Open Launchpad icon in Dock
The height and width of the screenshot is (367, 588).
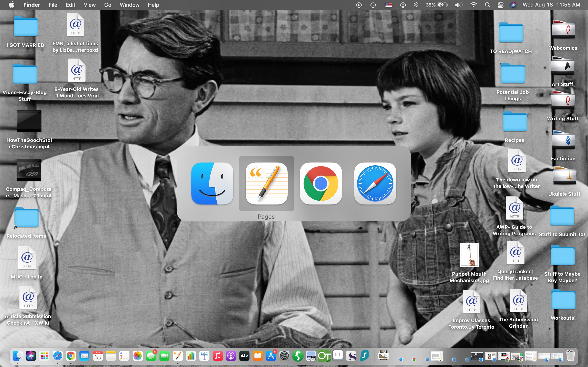44,356
